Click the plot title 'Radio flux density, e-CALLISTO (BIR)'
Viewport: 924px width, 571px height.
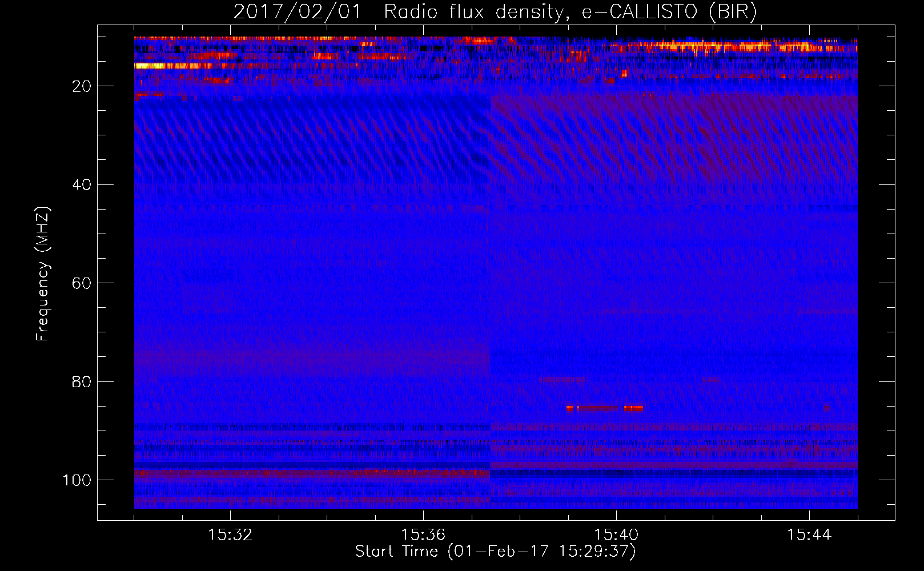(x=570, y=12)
